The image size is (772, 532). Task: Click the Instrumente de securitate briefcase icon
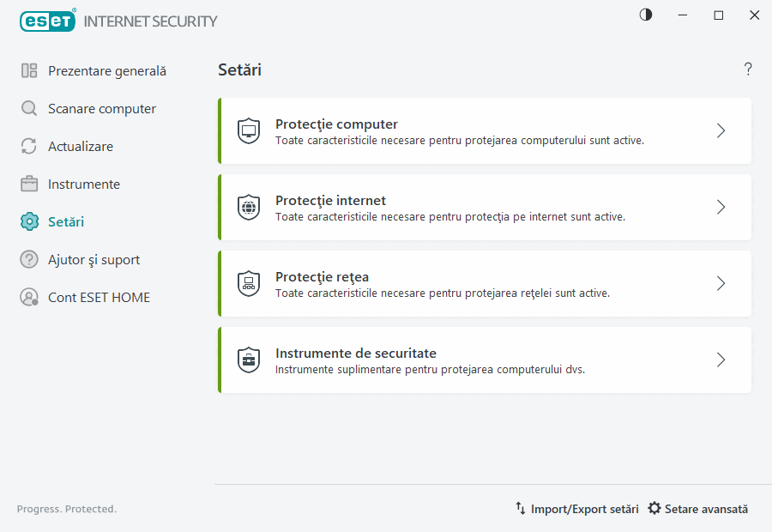click(x=249, y=360)
